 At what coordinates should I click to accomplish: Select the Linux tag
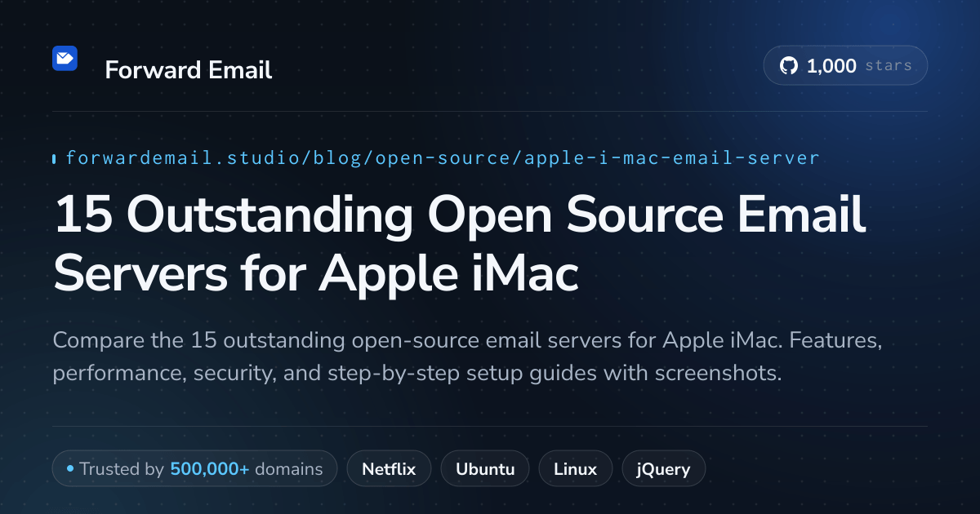tap(575, 469)
